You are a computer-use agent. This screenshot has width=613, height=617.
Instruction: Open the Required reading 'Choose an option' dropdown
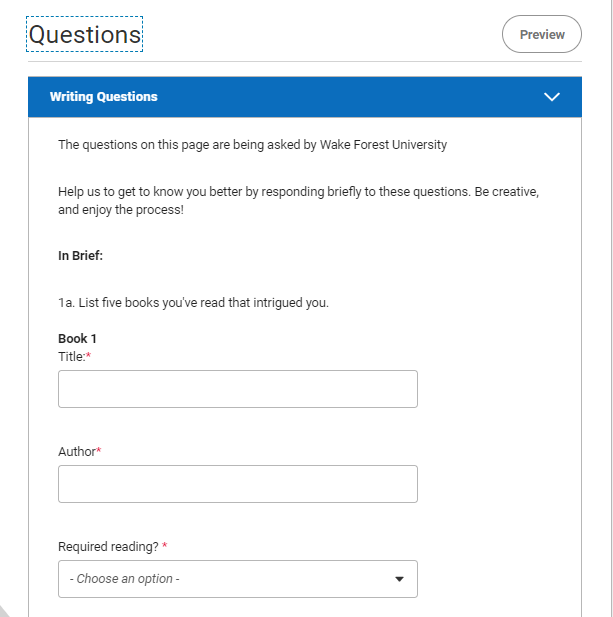[x=238, y=579]
